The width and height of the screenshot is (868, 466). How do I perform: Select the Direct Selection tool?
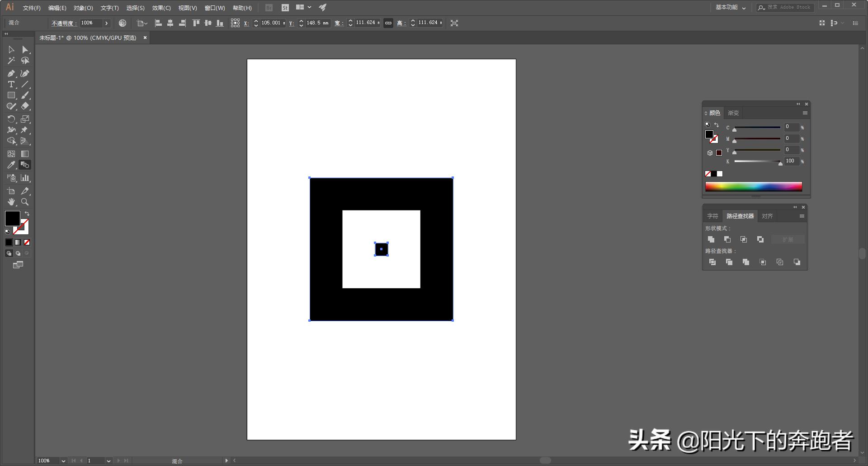pyautogui.click(x=25, y=50)
